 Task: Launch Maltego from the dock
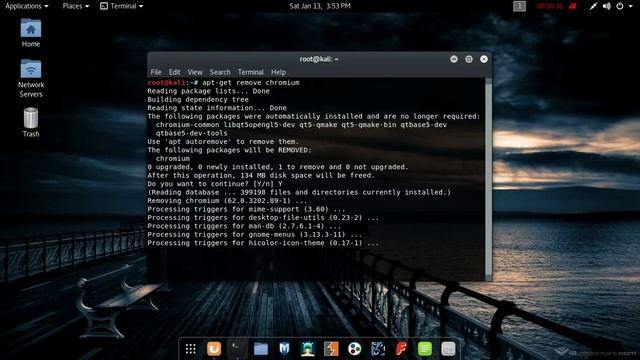378,349
